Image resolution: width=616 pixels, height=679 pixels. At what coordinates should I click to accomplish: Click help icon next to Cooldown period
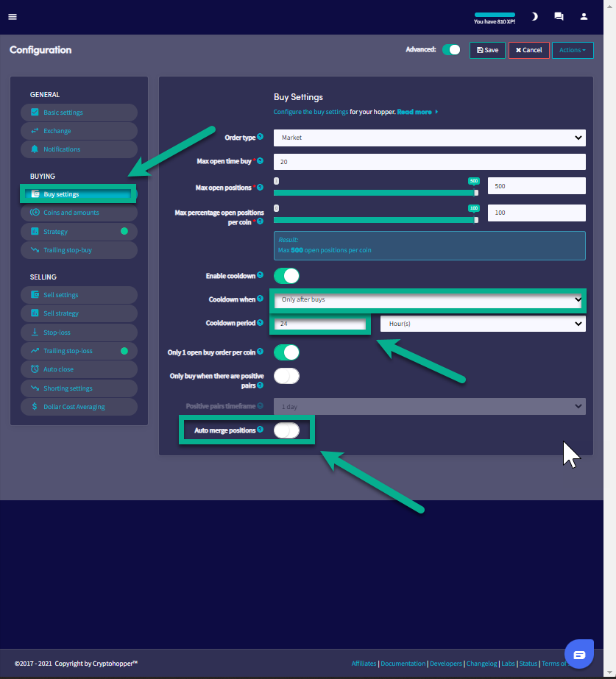pyautogui.click(x=261, y=323)
